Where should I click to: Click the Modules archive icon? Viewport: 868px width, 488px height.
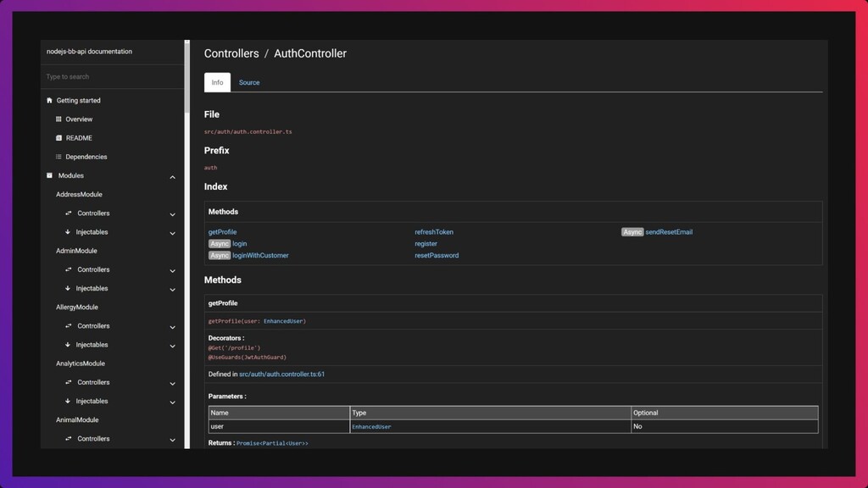[x=49, y=175]
